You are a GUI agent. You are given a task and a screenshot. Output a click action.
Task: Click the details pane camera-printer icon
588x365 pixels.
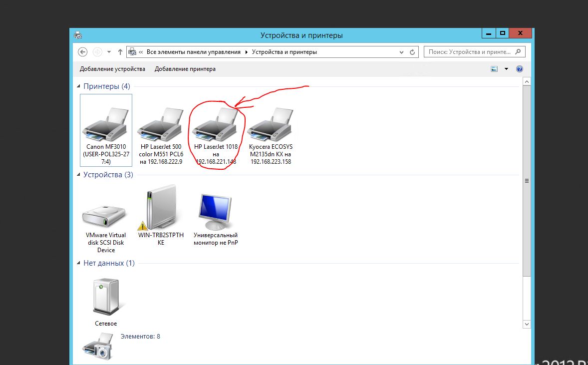(x=97, y=346)
